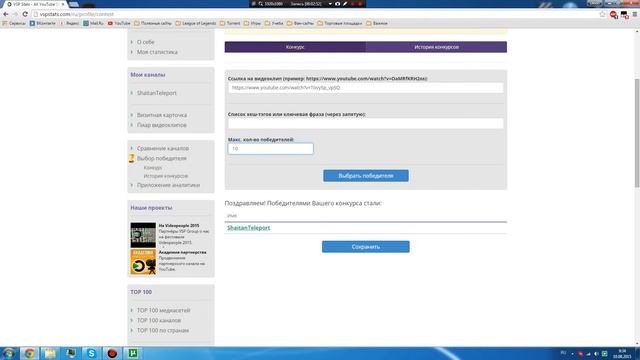Open the Академия партнерства thumbnail

(143, 262)
